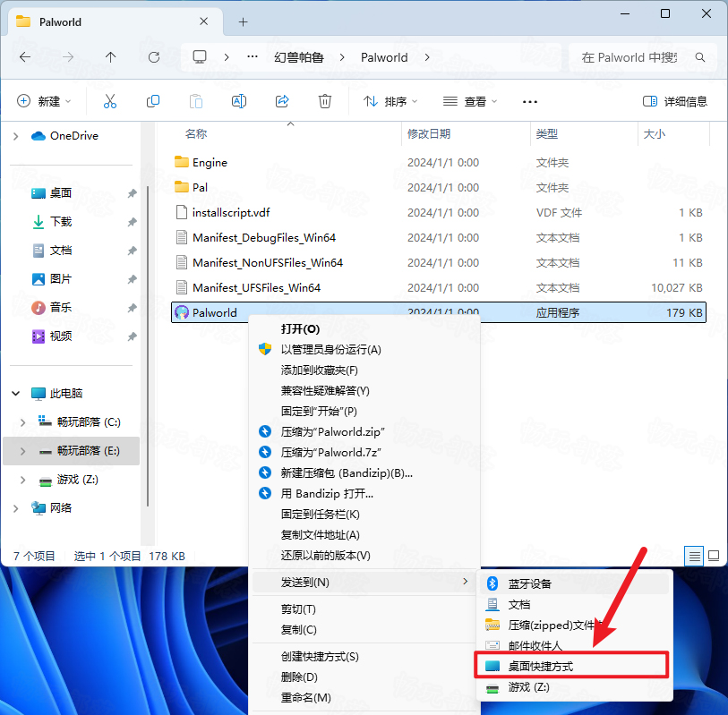Select the Pal folder row
This screenshot has height=715, width=728.
coord(439,187)
